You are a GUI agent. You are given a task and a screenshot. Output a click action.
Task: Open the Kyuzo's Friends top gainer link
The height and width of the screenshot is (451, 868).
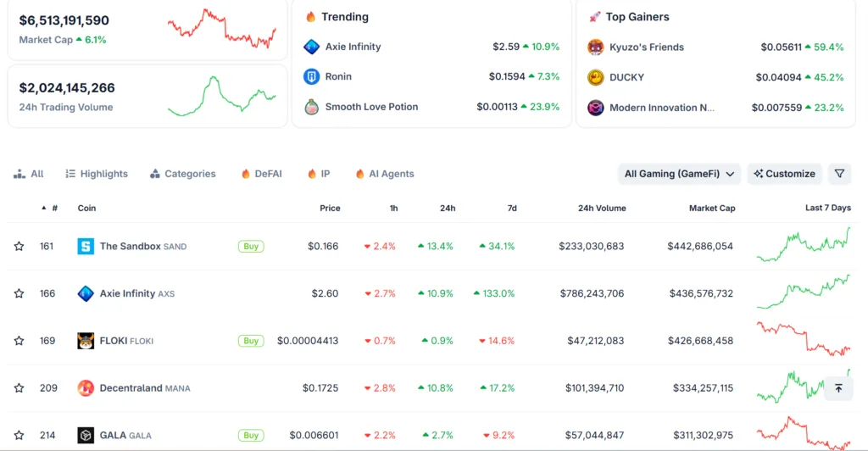[646, 47]
